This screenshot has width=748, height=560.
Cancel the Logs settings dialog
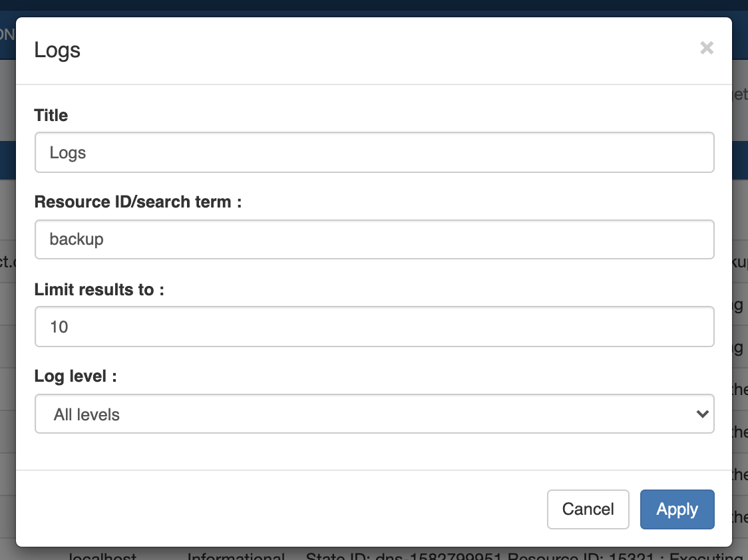[588, 509]
